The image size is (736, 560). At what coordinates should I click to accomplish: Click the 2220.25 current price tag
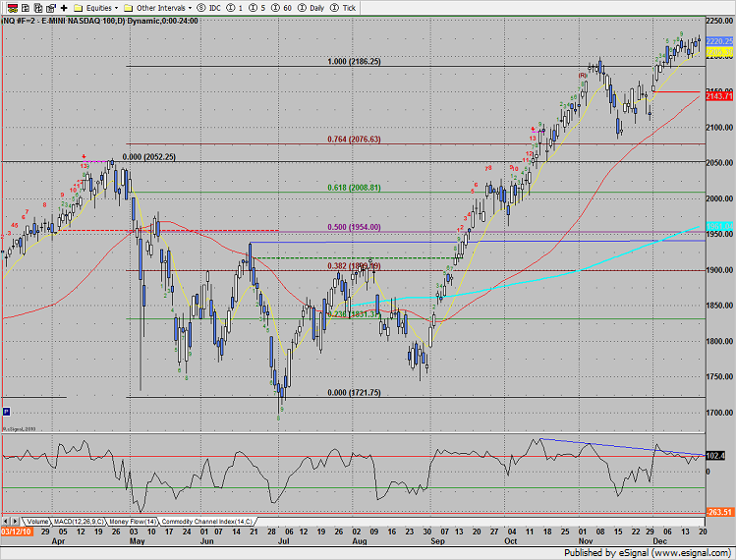coord(719,41)
